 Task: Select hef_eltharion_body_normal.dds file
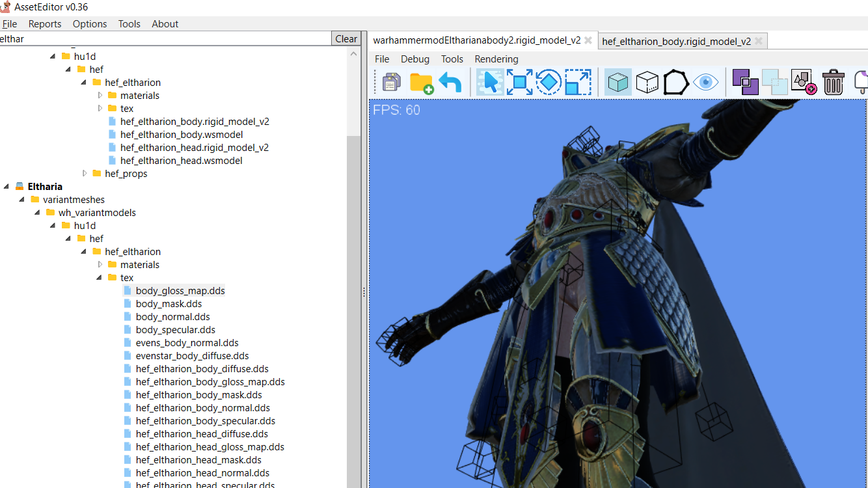[x=203, y=407]
